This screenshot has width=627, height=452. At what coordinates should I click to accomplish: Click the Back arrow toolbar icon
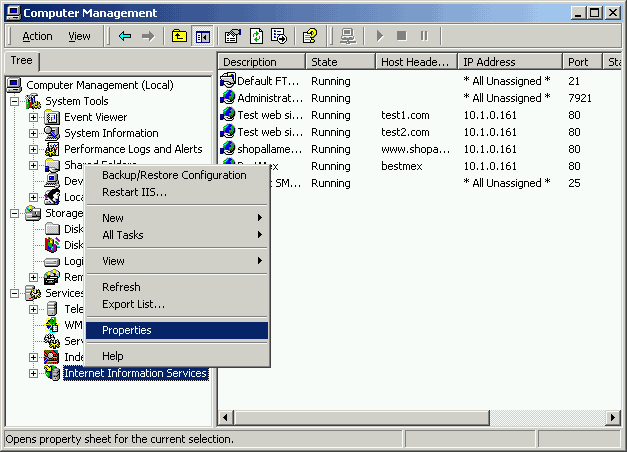click(x=125, y=36)
